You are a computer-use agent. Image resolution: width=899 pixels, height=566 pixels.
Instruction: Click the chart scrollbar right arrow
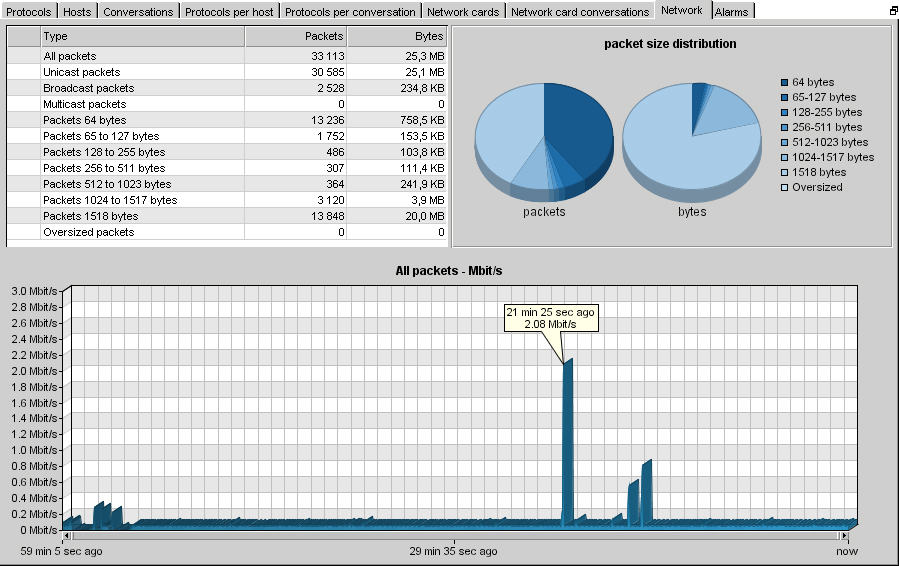pyautogui.click(x=844, y=536)
